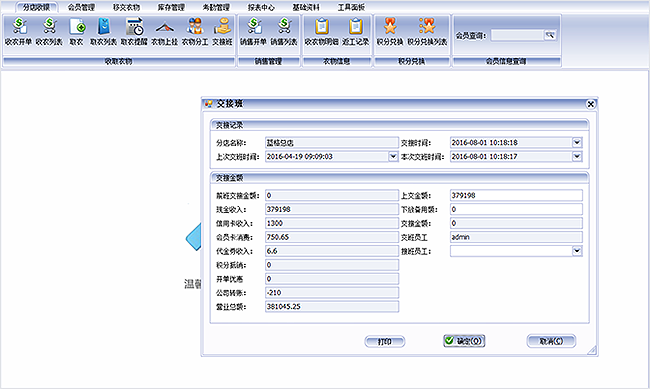Click the 取衣 pickup icon
Viewport: 650px width, 389px height.
pyautogui.click(x=77, y=31)
